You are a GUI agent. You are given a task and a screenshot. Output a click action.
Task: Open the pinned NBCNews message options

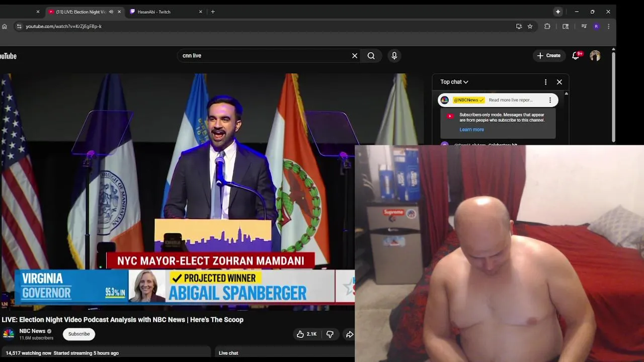pos(550,100)
